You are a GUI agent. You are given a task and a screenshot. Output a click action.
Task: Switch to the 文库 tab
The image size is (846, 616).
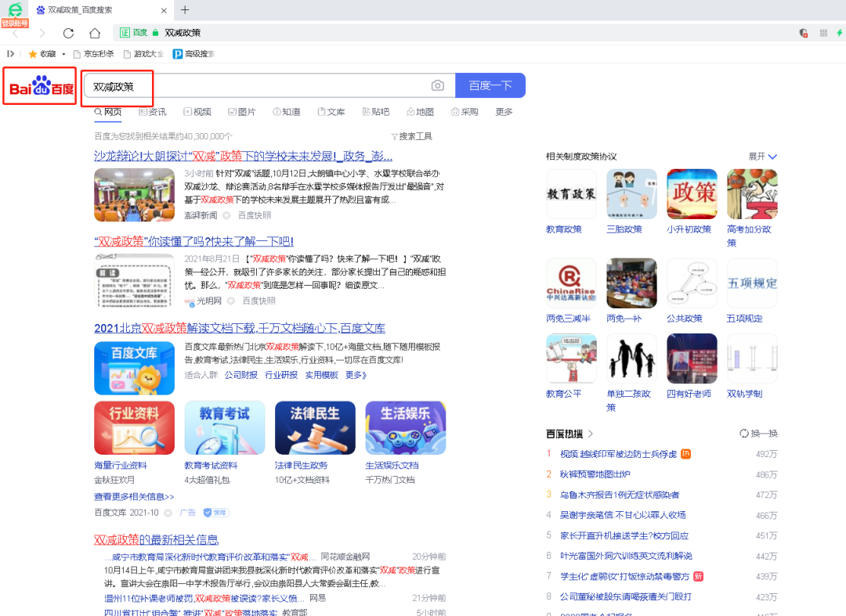point(331,112)
